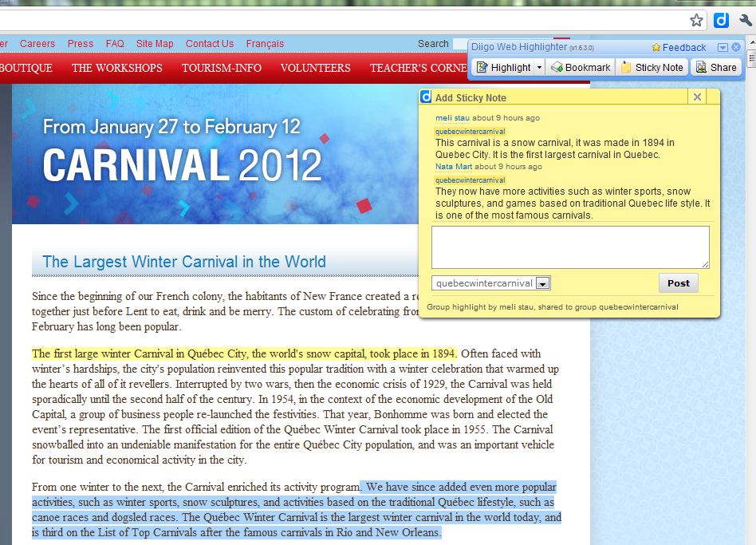
Task: Open the Tourism-Info menu
Action: click(221, 68)
